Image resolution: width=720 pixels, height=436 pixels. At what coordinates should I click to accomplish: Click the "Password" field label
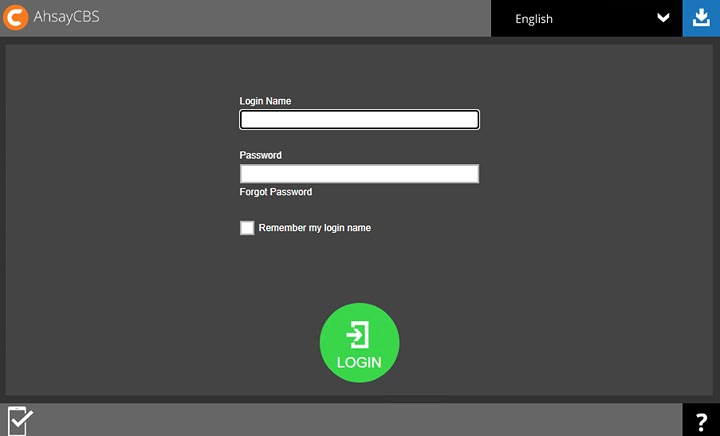(x=260, y=155)
